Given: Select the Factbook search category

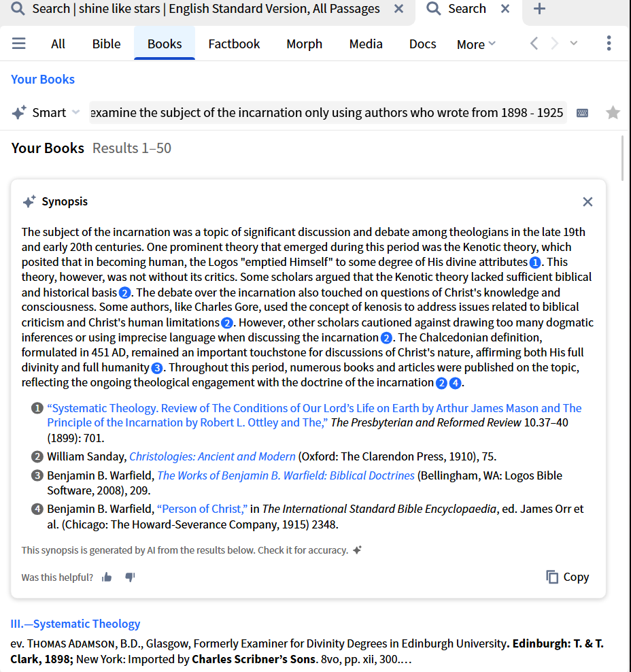Looking at the screenshot, I should click(234, 44).
